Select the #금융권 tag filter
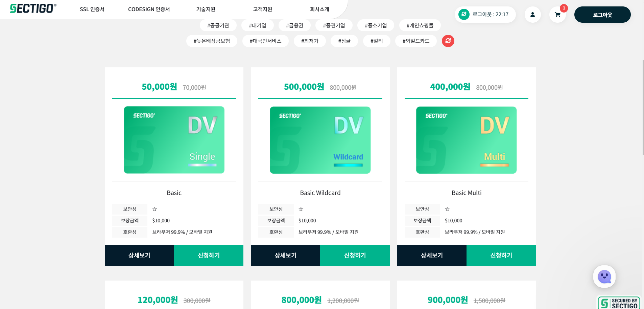 pyautogui.click(x=294, y=25)
